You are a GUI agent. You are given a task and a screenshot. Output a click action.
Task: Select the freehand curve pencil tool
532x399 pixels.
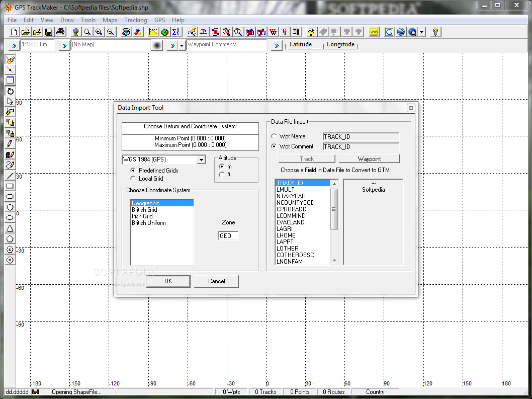10,165
